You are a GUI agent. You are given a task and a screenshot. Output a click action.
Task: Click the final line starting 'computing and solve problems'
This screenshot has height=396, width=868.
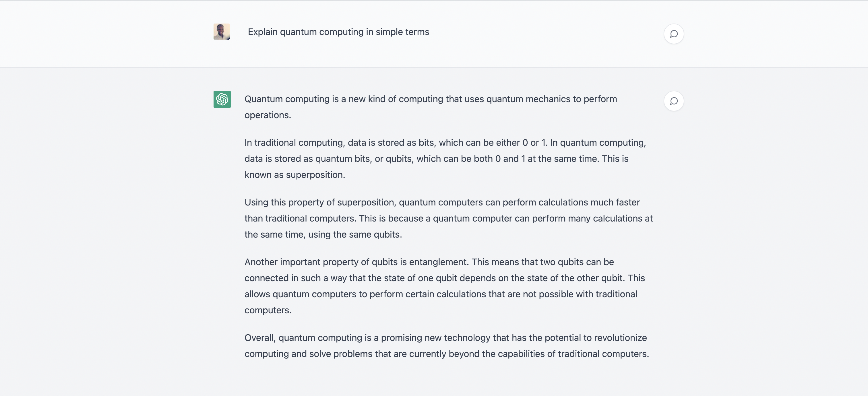point(447,354)
